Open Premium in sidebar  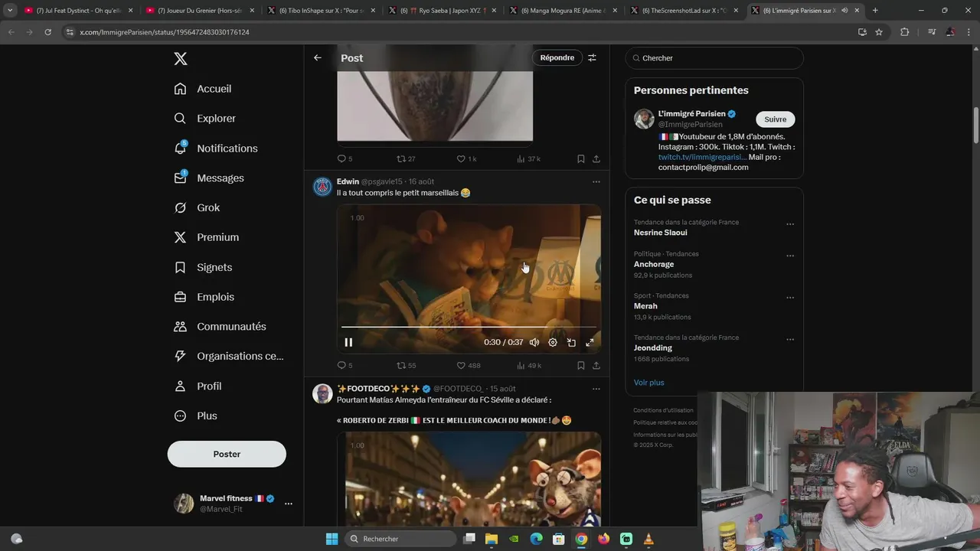pos(207,237)
